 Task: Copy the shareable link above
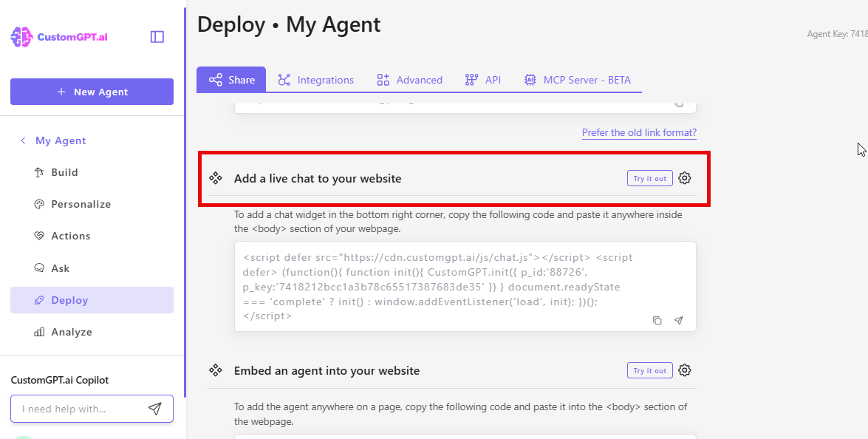coord(679,103)
